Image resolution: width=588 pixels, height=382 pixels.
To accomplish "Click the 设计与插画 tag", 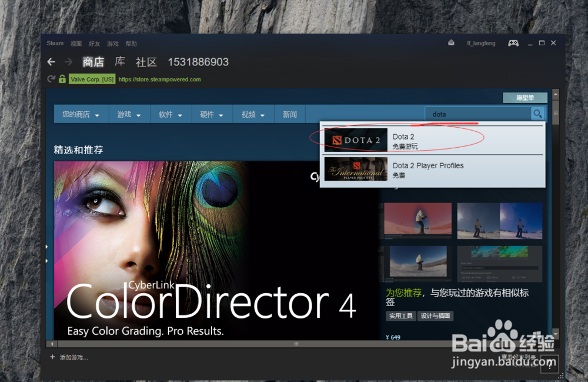I will (x=435, y=316).
